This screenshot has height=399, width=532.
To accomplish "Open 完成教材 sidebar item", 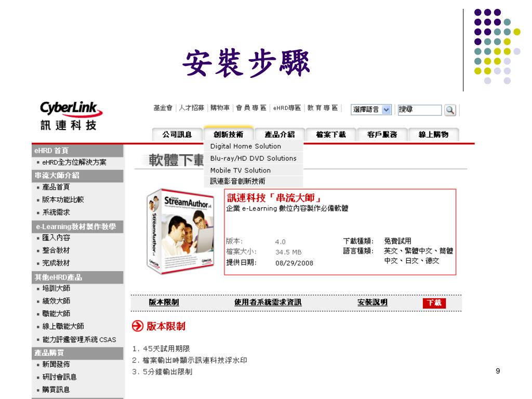I will [56, 263].
